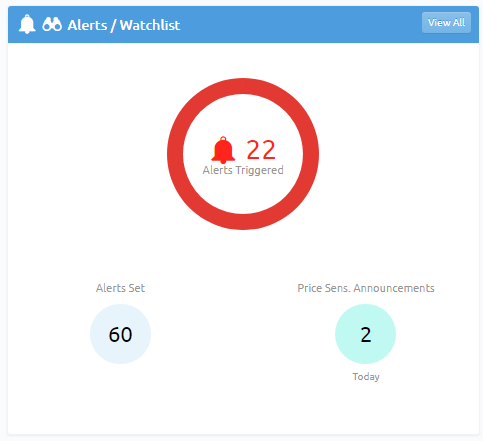The width and height of the screenshot is (483, 441).
Task: Open the Alerts Set circle showing 60
Action: (120, 334)
